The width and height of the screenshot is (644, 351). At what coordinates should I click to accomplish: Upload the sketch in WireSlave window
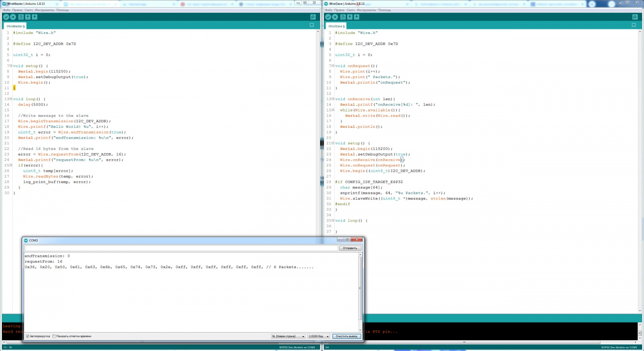[x=335, y=17]
